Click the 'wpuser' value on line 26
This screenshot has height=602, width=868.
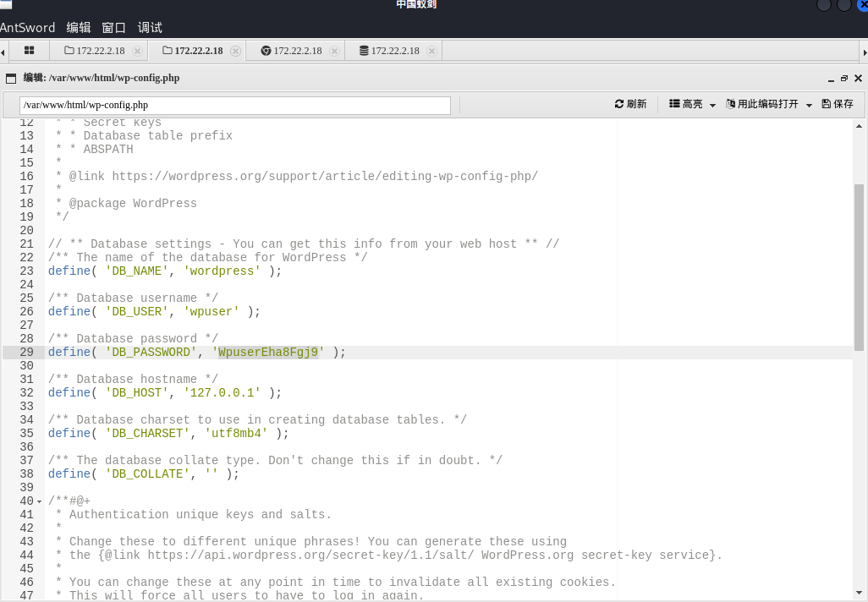click(x=212, y=311)
